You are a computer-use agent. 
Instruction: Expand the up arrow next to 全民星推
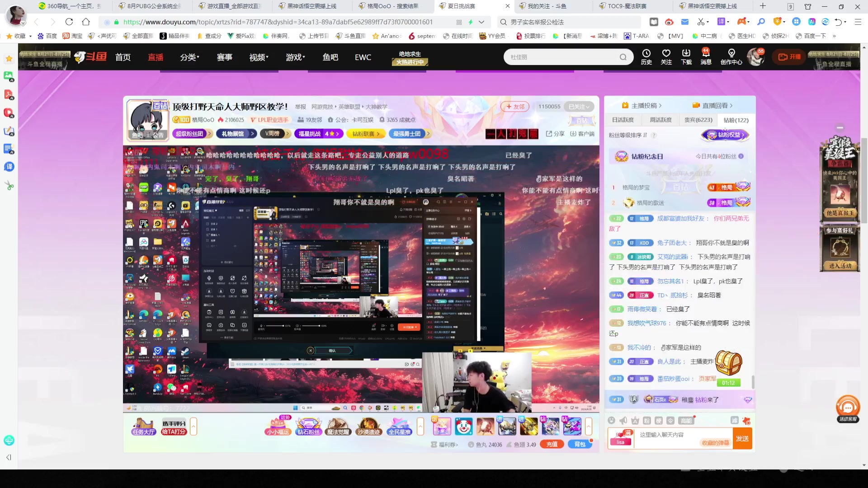pyautogui.click(x=420, y=427)
